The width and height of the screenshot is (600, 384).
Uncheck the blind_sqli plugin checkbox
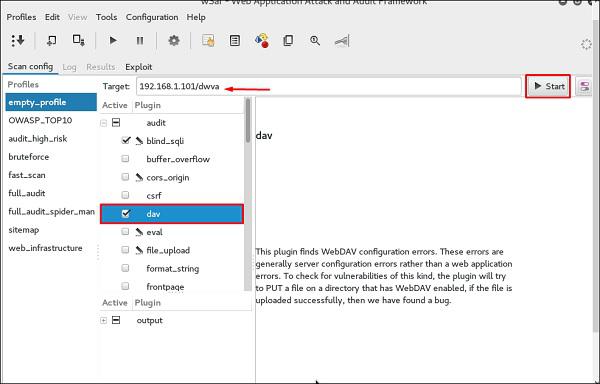126,140
